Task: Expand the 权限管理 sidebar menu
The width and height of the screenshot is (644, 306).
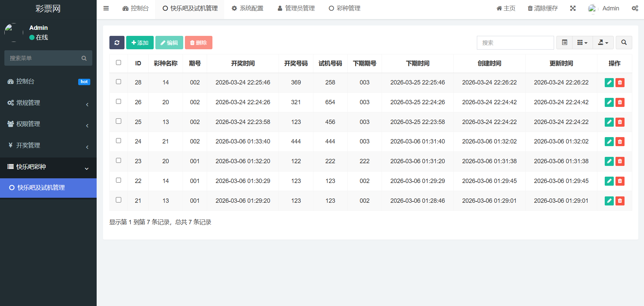Action: tap(48, 124)
